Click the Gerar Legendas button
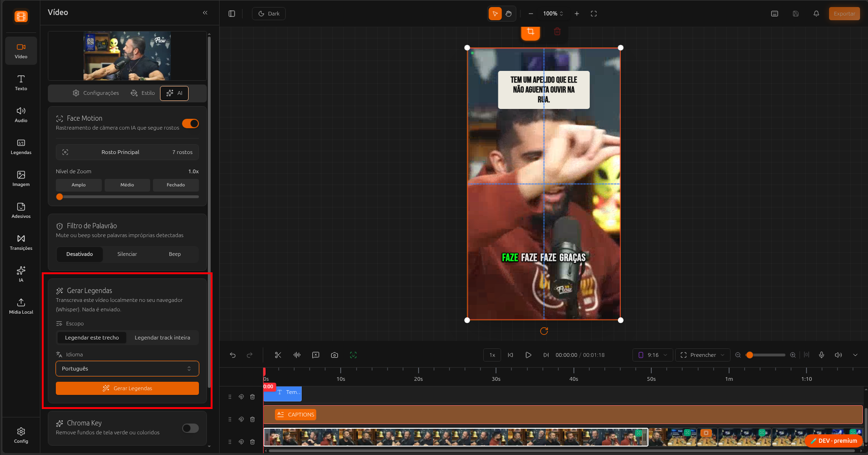 (127, 388)
